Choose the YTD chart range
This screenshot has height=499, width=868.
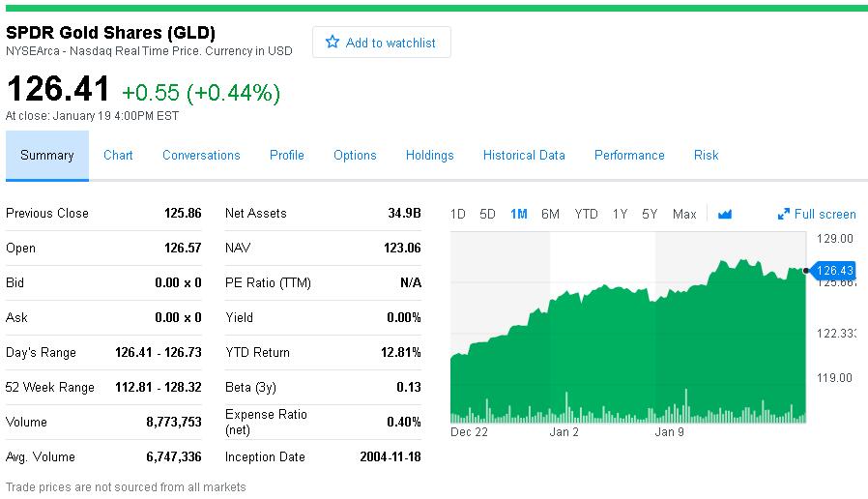click(x=586, y=215)
